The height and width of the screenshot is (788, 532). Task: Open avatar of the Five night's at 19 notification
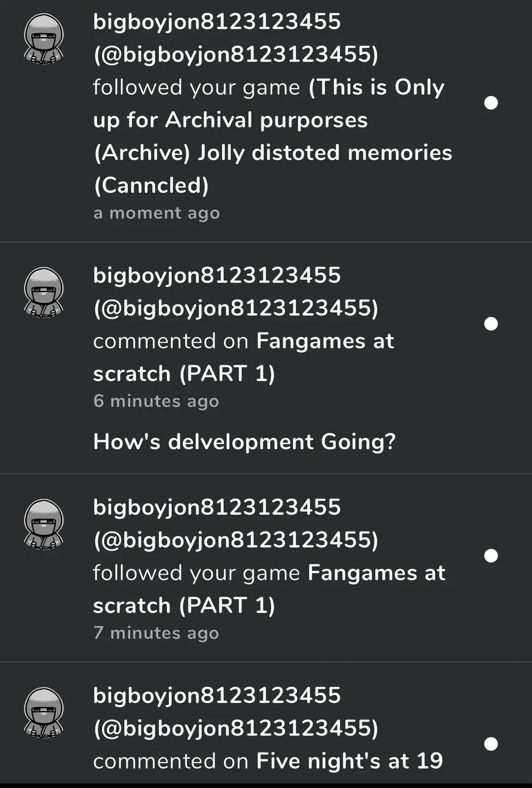coord(44,713)
